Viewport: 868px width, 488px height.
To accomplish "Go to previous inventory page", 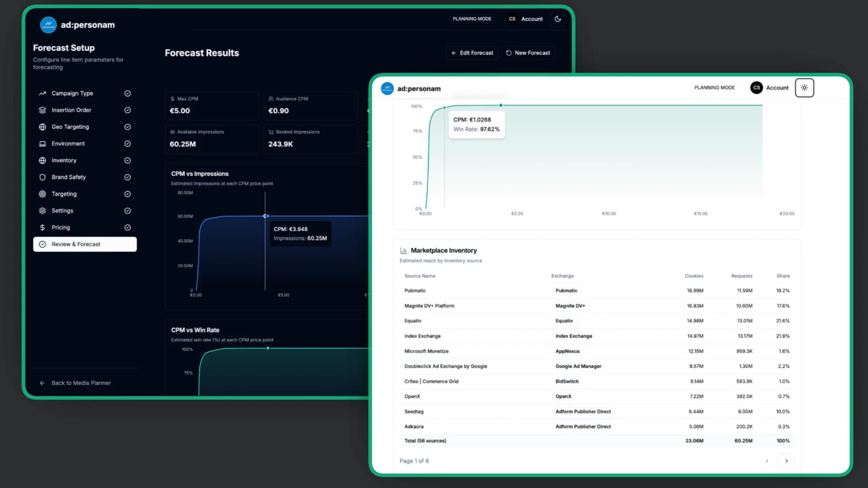I will tap(767, 461).
